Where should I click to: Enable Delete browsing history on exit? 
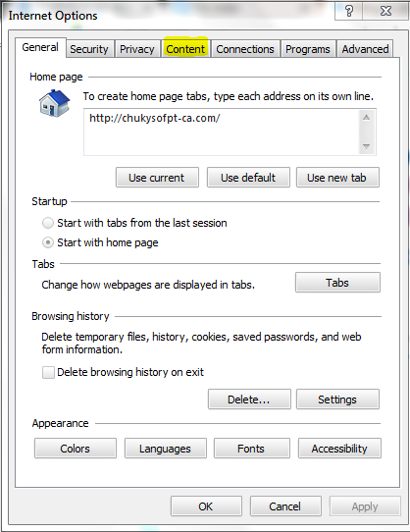pos(48,372)
